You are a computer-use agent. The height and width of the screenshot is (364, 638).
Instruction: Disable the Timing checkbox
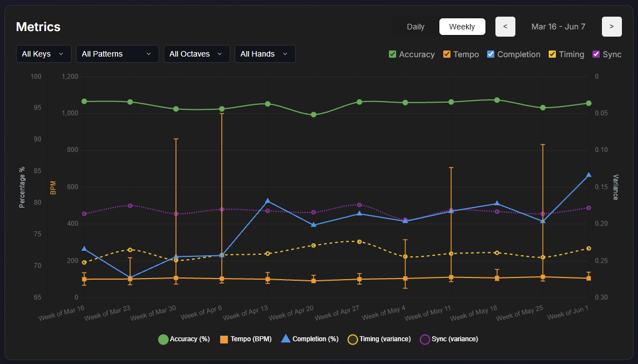552,54
